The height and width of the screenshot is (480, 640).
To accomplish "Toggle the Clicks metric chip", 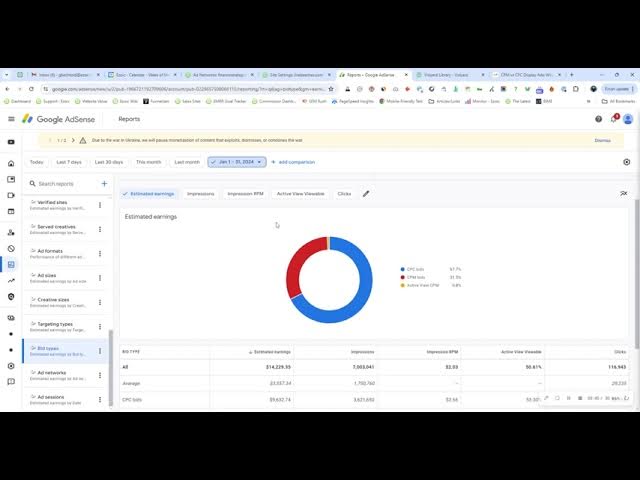I will click(x=344, y=194).
